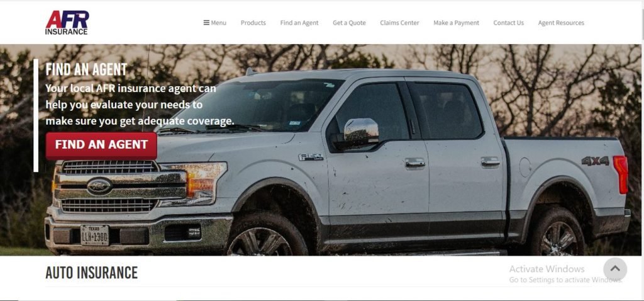Click the white vertical bar beside banner
Image resolution: width=644 pixels, height=301 pixels.
tap(36, 115)
